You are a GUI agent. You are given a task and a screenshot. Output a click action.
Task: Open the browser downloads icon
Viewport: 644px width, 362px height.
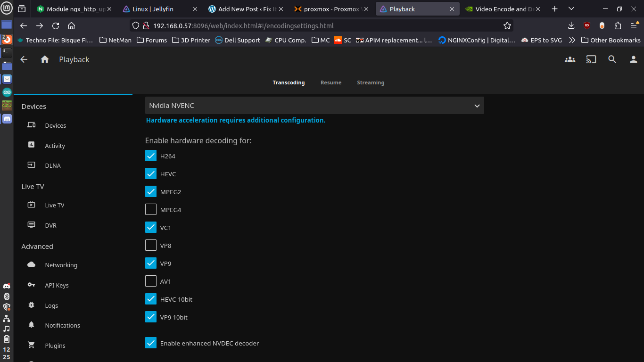point(571,25)
